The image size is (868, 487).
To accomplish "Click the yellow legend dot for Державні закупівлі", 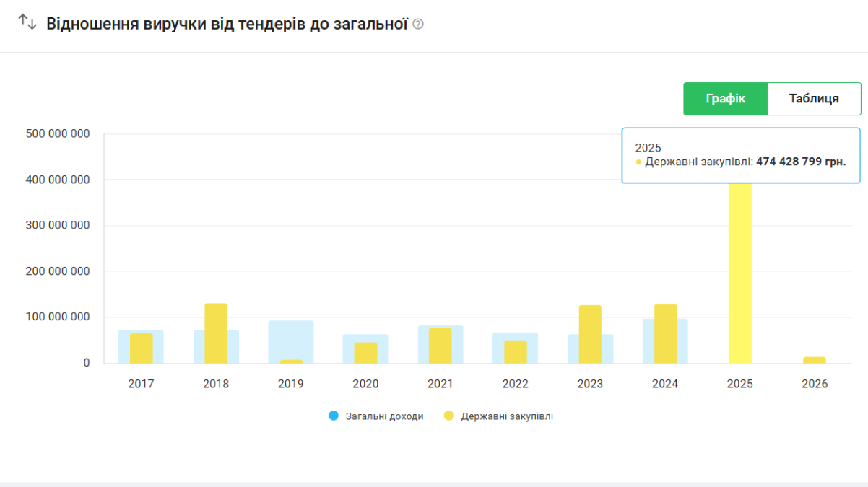I will click(448, 416).
